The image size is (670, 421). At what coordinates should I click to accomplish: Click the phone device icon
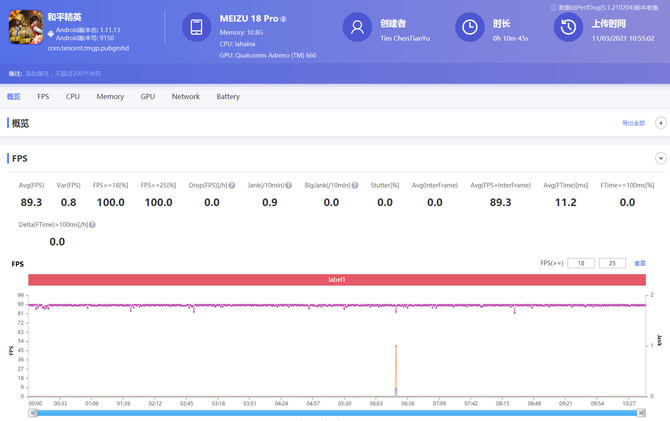197,27
